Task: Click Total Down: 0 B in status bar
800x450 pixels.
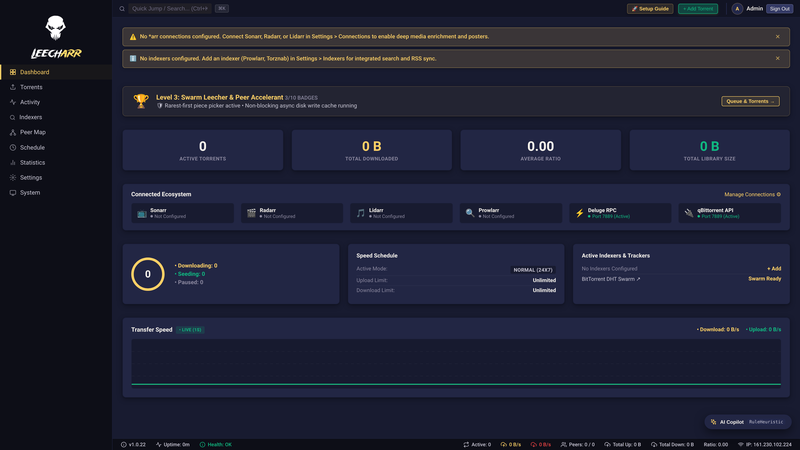Action: click(x=672, y=444)
